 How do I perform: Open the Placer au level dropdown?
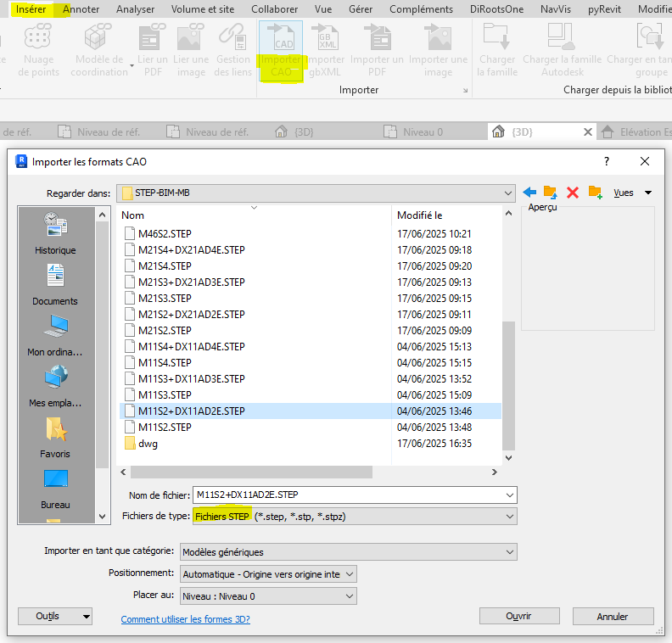pyautogui.click(x=348, y=596)
